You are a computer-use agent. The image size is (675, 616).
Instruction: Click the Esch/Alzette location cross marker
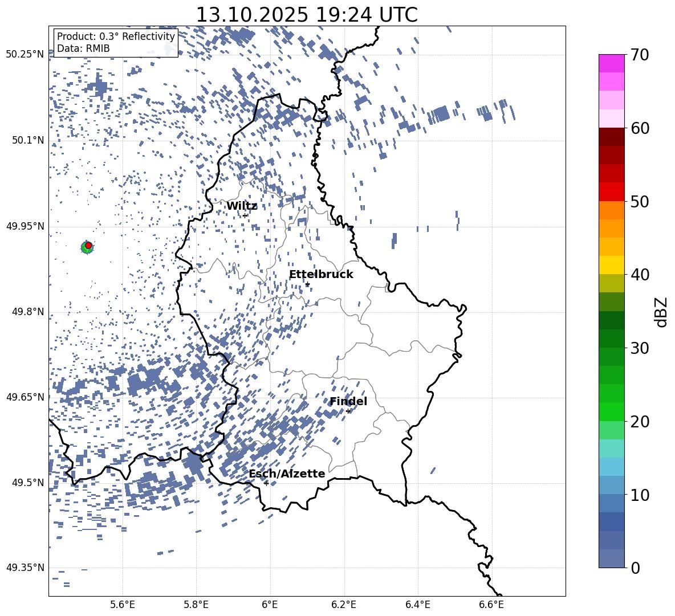click(x=266, y=483)
